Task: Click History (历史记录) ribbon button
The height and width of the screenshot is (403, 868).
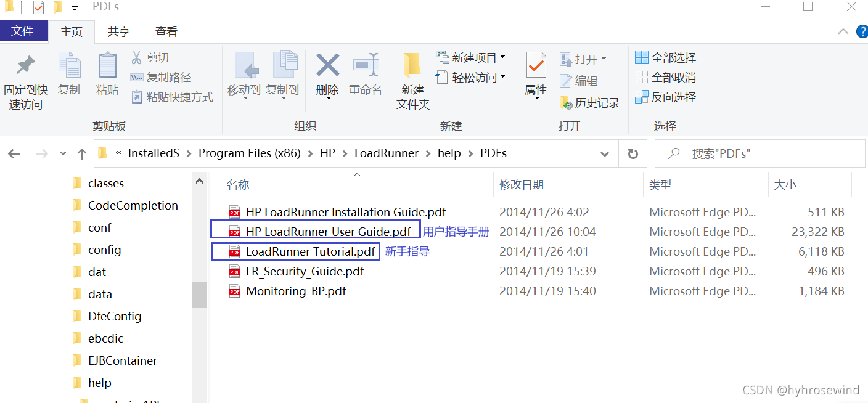Action: coord(589,102)
